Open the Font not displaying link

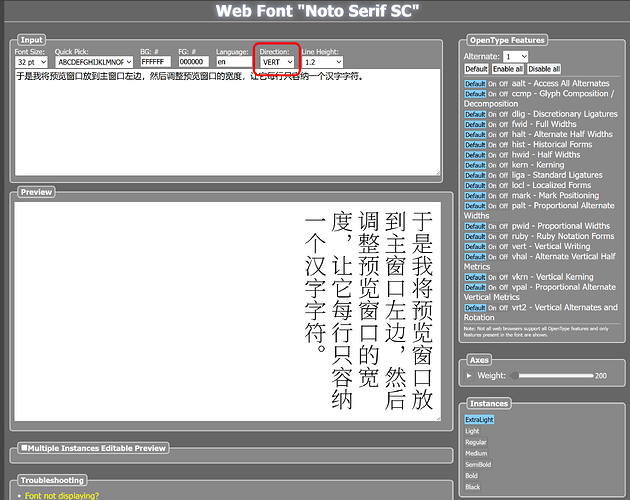(x=62, y=496)
